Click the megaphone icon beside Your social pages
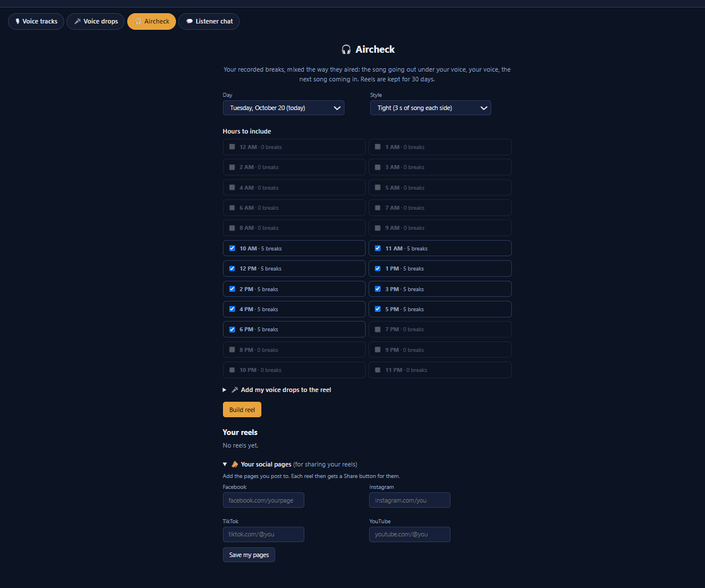Viewport: 705px width, 588px height. coord(234,464)
